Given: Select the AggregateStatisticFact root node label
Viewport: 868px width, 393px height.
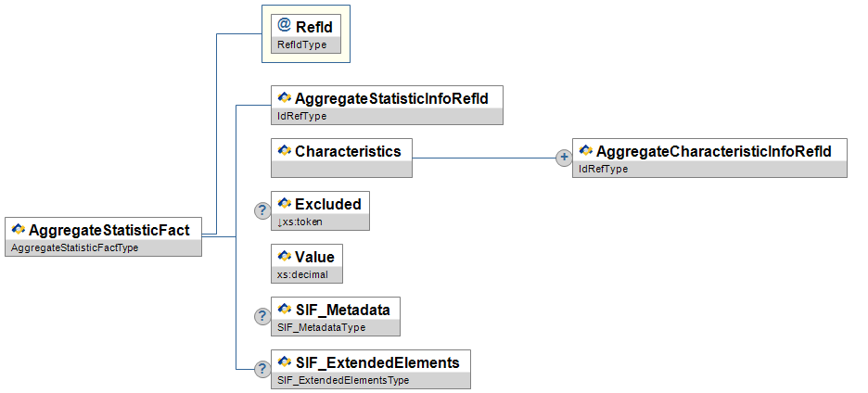Looking at the screenshot, I should (108, 230).
